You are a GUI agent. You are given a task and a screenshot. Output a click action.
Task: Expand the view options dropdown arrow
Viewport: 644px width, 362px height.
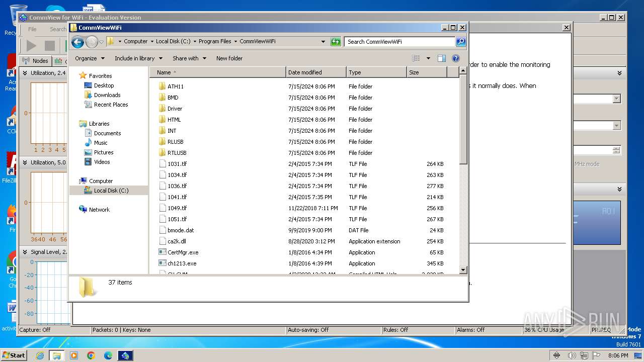tap(428, 58)
